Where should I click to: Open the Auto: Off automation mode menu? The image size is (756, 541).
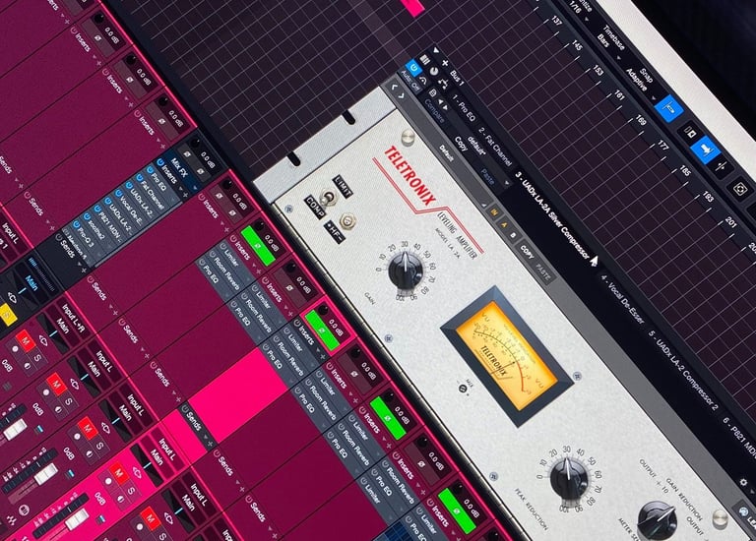[x=409, y=82]
